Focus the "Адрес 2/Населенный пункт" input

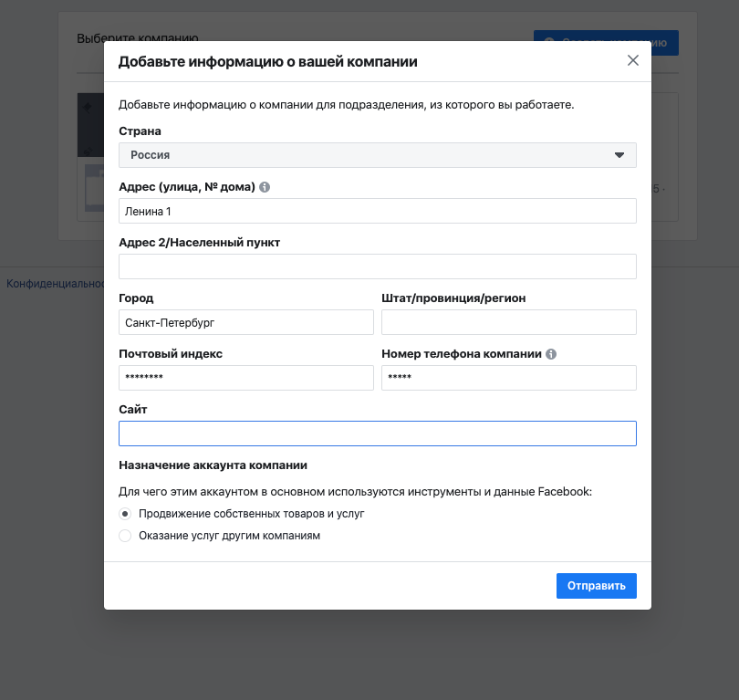[x=378, y=266]
